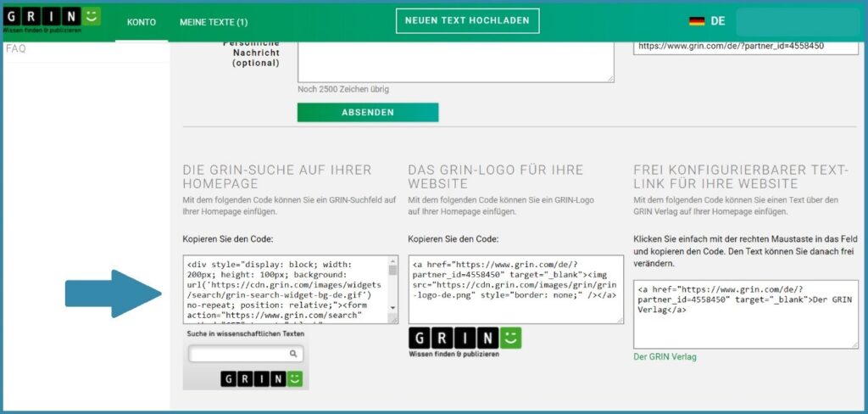Click the resize handle of the message textarea
The image size is (868, 414).
(x=609, y=78)
